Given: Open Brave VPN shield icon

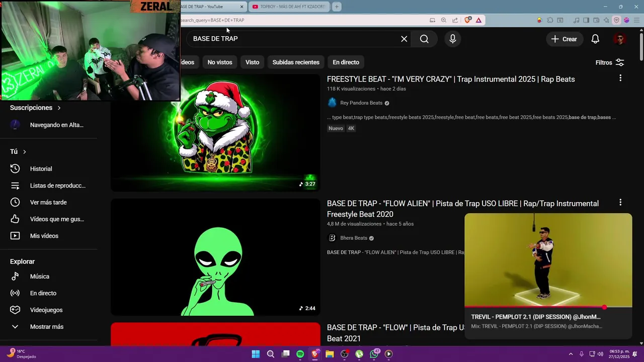Looking at the screenshot, I should click(616, 20).
